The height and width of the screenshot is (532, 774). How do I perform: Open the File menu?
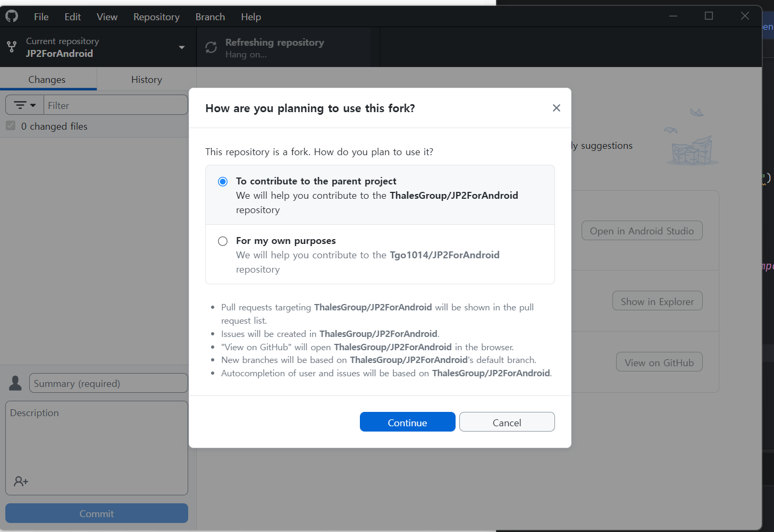tap(41, 17)
